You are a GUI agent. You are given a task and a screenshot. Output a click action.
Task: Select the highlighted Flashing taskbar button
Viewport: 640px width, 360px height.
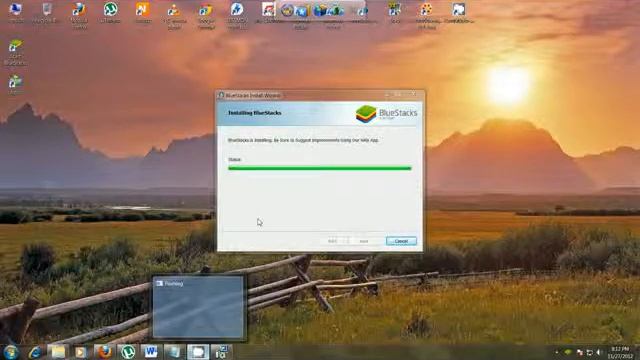[x=198, y=352]
